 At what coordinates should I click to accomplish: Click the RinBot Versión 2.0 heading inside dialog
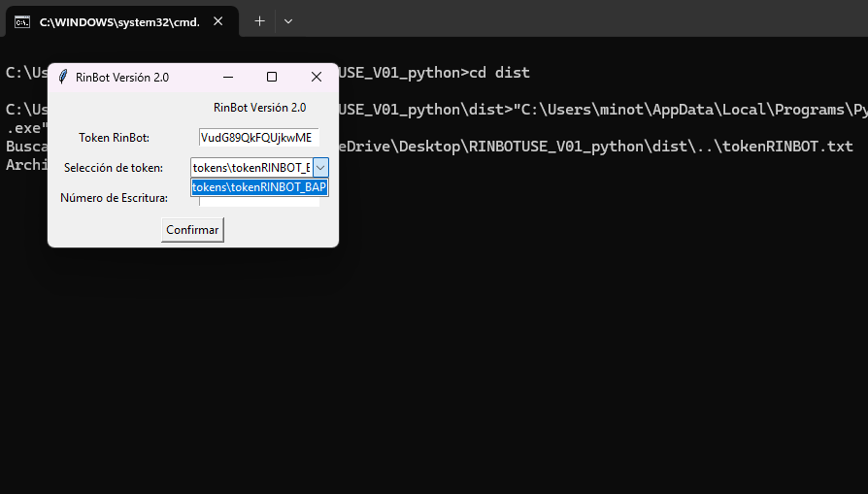click(x=259, y=108)
